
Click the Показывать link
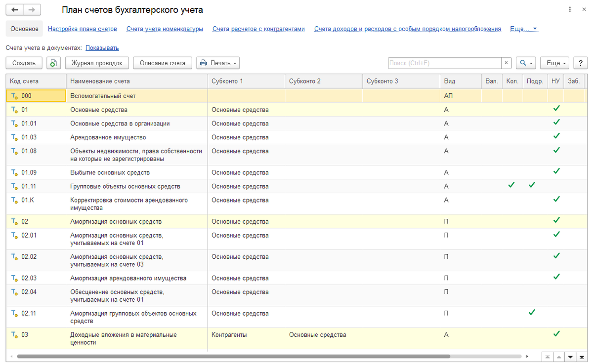point(102,48)
